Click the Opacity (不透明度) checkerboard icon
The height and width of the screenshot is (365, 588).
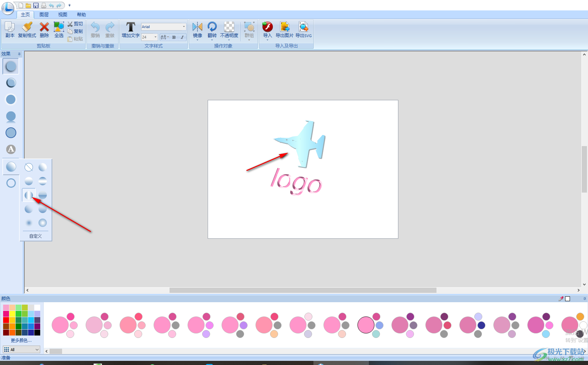pyautogui.click(x=229, y=27)
